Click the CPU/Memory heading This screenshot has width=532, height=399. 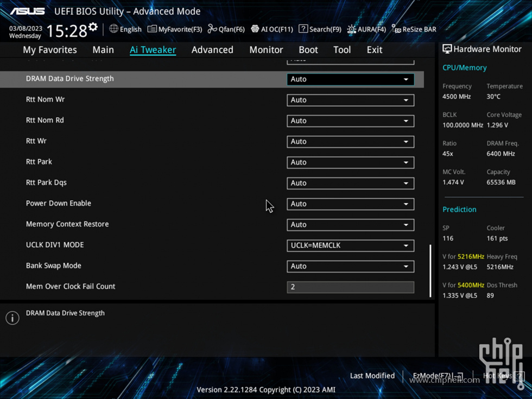coord(465,68)
